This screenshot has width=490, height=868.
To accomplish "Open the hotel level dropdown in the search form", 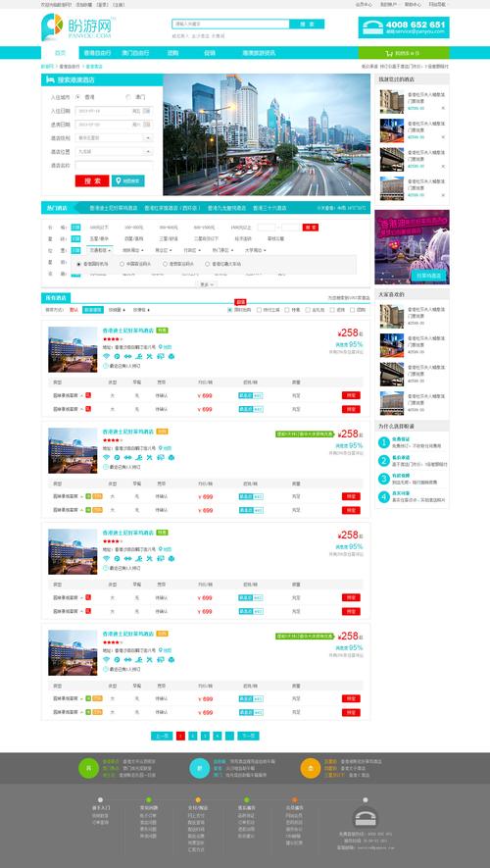I will (x=115, y=138).
